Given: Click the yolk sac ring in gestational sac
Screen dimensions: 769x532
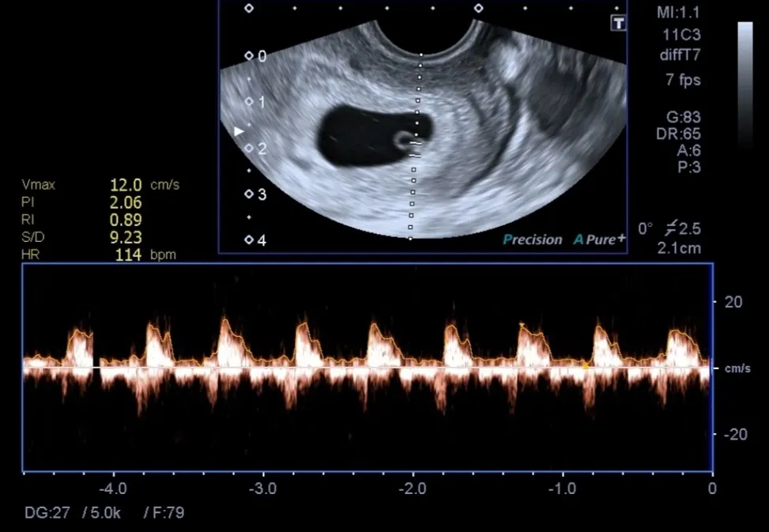Looking at the screenshot, I should pyautogui.click(x=402, y=140).
